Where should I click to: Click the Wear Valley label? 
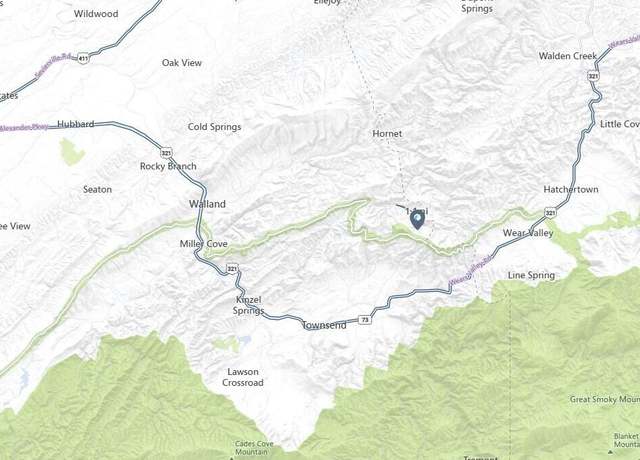pyautogui.click(x=528, y=233)
